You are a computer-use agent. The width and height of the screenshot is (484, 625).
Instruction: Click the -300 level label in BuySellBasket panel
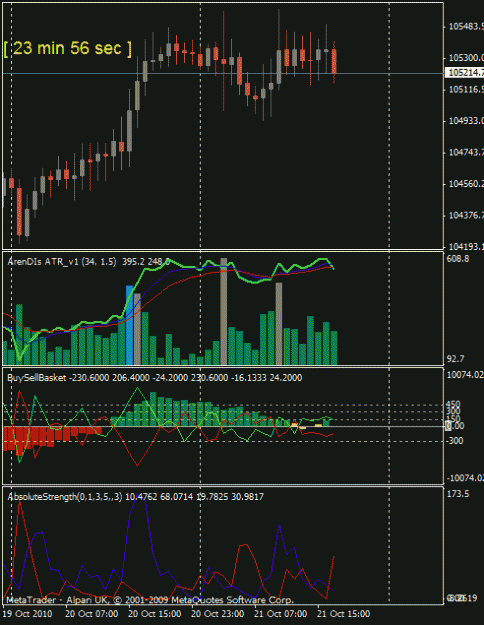tap(454, 441)
